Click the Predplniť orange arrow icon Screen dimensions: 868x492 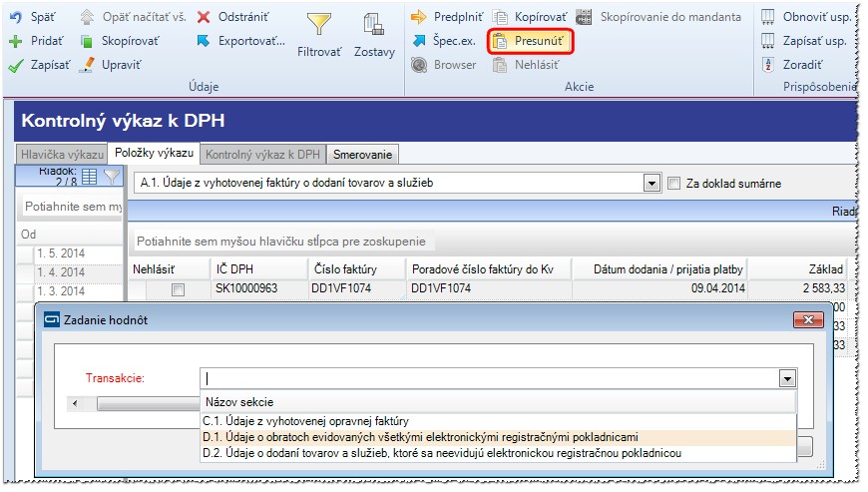pyautogui.click(x=419, y=17)
